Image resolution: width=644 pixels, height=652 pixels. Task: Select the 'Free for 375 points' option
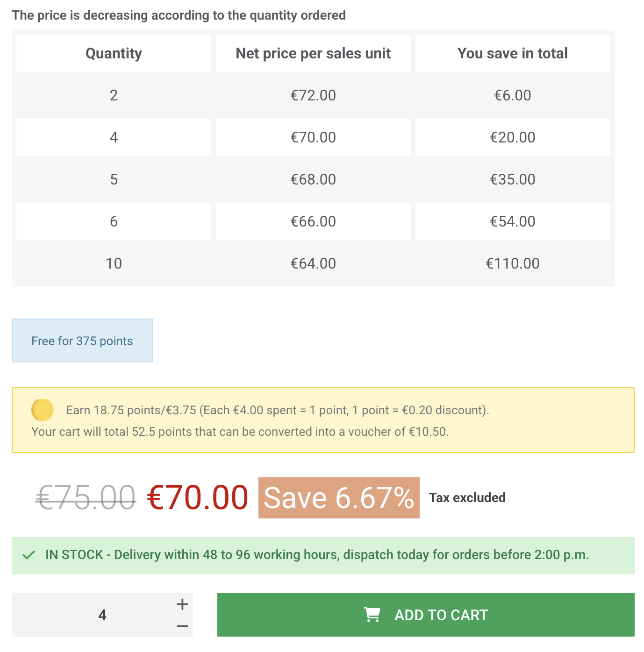click(x=82, y=340)
